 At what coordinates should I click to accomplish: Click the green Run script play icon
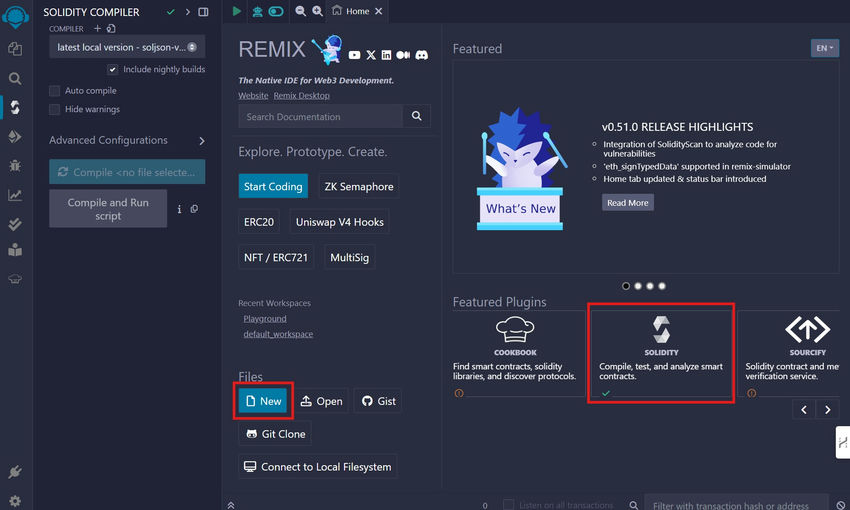[x=237, y=11]
